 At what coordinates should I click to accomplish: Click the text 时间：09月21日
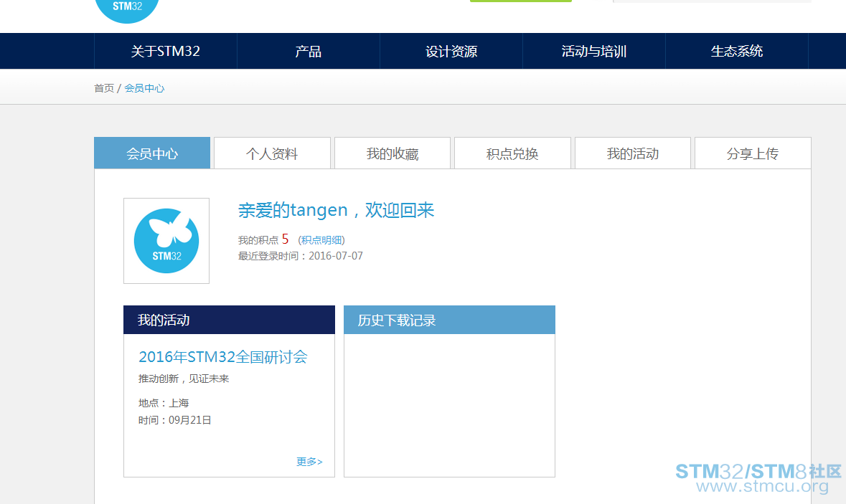175,420
